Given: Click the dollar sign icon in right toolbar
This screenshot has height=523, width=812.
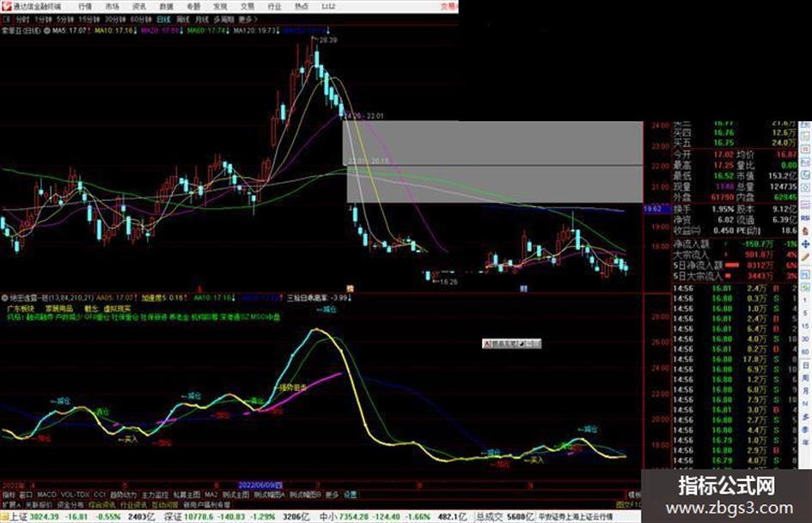Looking at the screenshot, I should coord(805,232).
